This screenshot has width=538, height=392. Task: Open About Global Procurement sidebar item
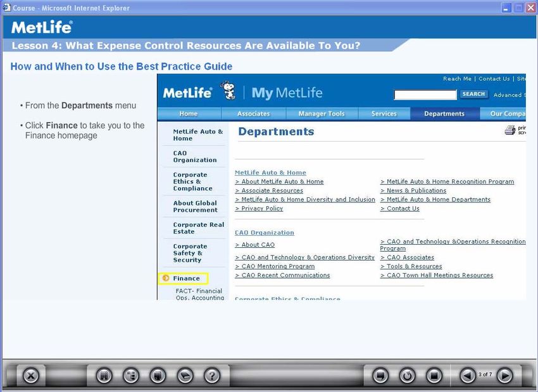pos(195,207)
